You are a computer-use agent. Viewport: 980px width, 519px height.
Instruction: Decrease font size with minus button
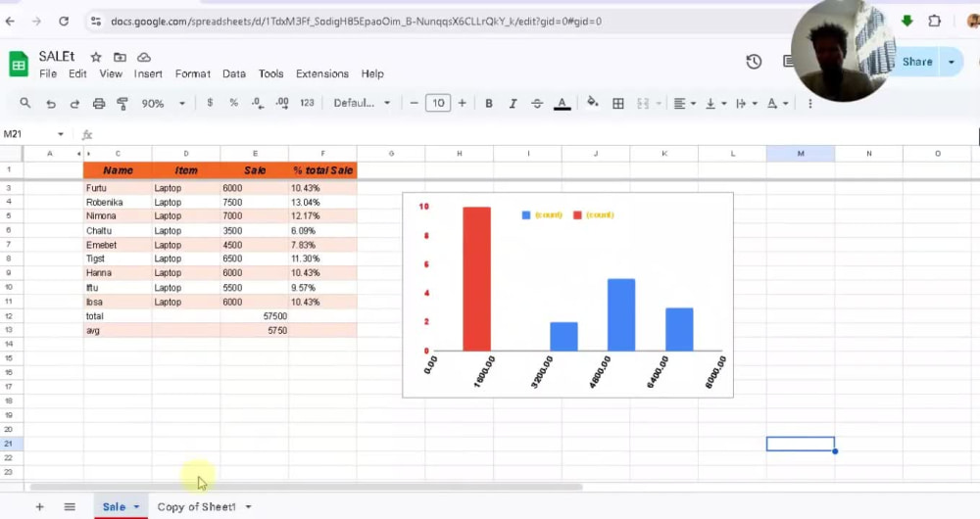coord(414,103)
